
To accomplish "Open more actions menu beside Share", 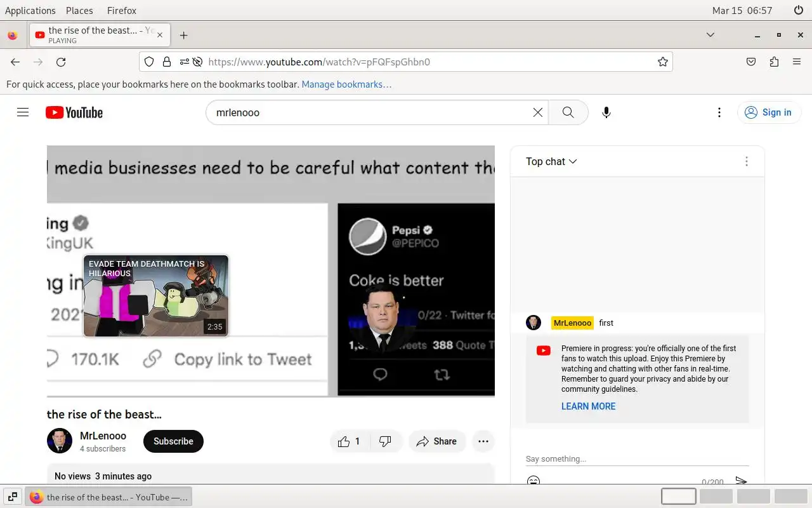I will (x=483, y=441).
